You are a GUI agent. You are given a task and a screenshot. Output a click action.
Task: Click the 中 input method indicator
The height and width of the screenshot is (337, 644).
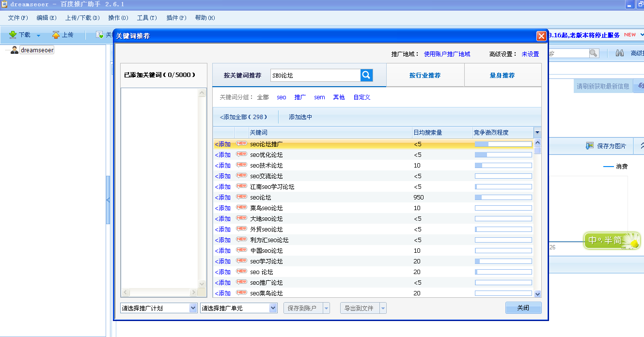(x=593, y=240)
